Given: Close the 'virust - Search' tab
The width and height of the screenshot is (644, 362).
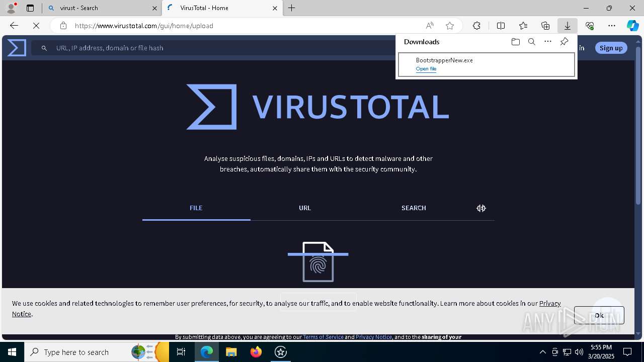Looking at the screenshot, I should [x=154, y=8].
